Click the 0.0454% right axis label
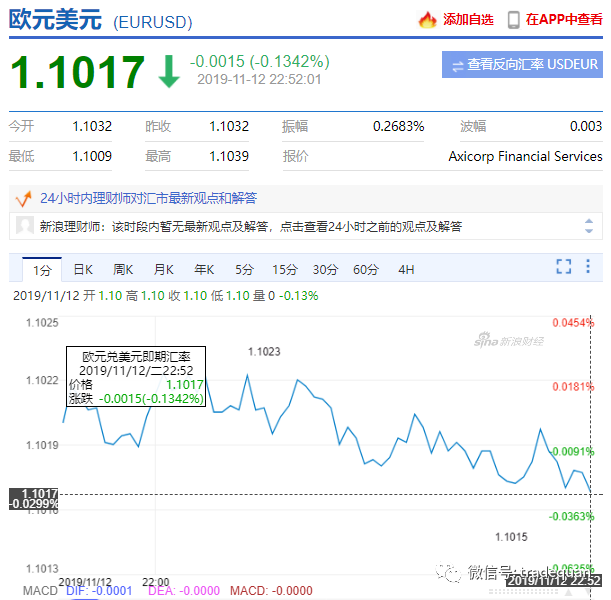Viewport: 611px width, 600px height. click(573, 323)
